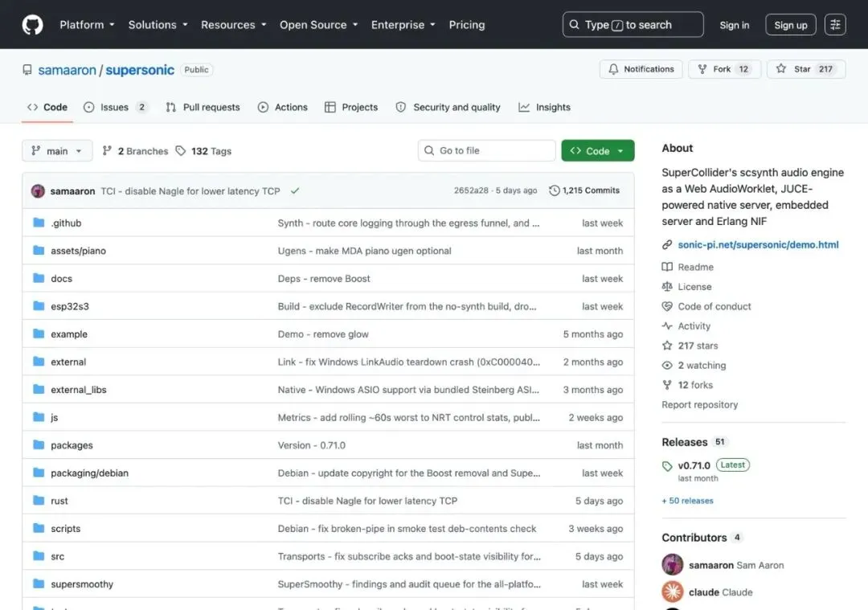Click the Sign in link
The width and height of the screenshot is (868, 610).
pyautogui.click(x=734, y=25)
